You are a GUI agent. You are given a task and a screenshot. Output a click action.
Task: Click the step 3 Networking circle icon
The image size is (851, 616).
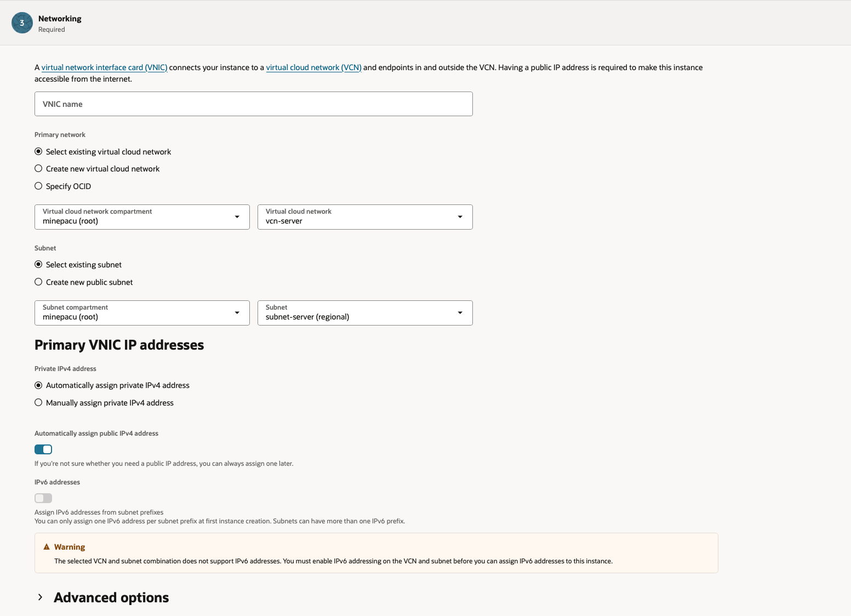[22, 23]
